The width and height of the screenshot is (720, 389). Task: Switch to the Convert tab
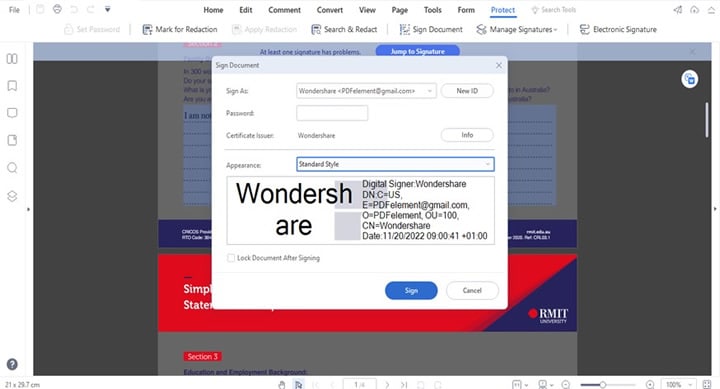[329, 10]
